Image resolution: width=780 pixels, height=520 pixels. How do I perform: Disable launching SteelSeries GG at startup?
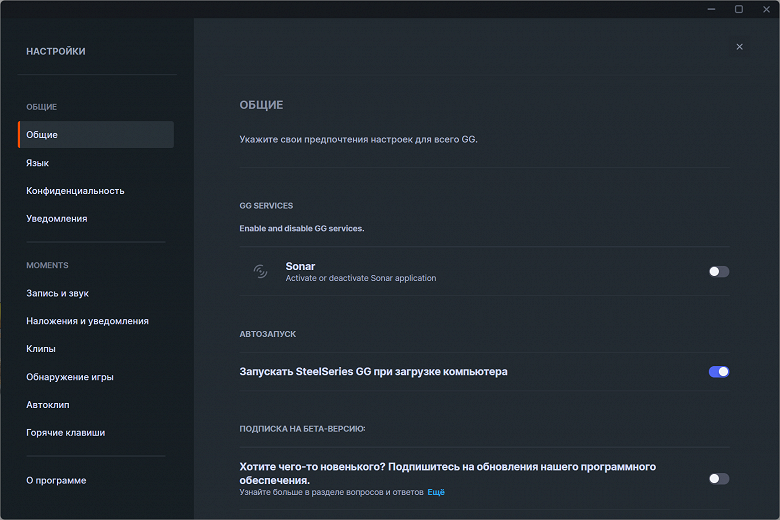719,371
